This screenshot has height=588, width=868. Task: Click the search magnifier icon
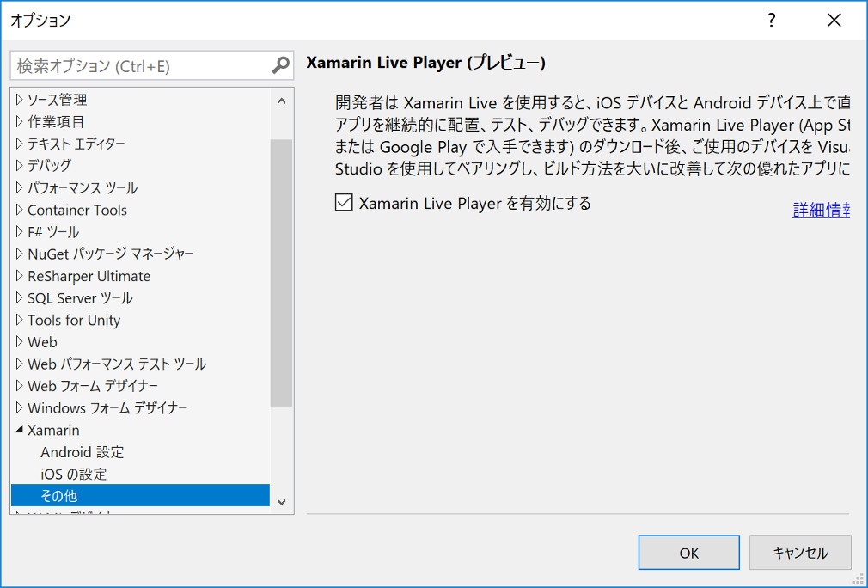pos(281,66)
